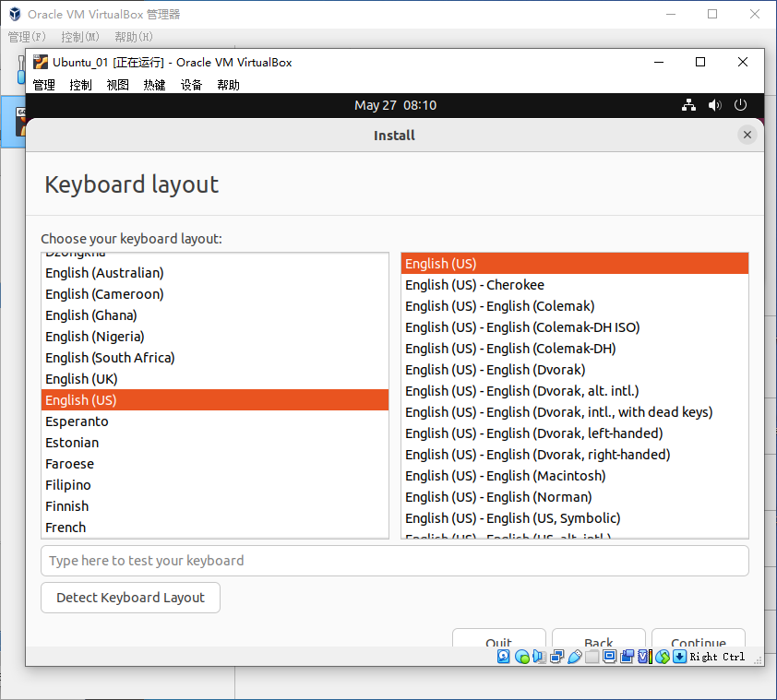Click the mouse integration status icon
The height and width of the screenshot is (700, 777).
pyautogui.click(x=662, y=657)
